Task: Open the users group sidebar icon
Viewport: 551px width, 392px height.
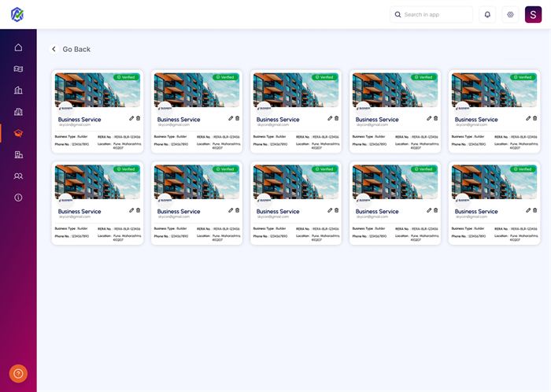Action: (x=18, y=176)
